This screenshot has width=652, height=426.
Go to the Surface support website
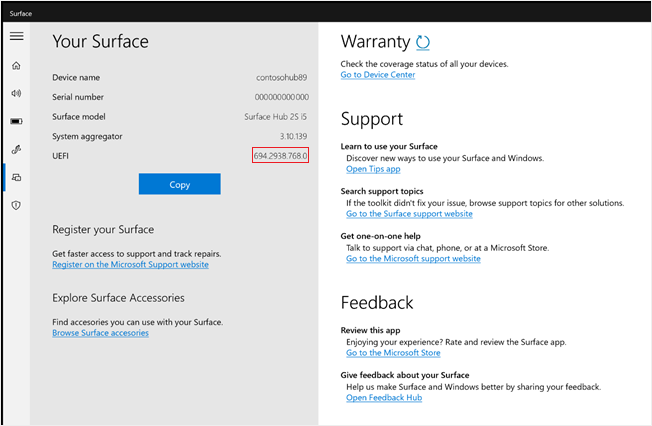click(x=409, y=214)
